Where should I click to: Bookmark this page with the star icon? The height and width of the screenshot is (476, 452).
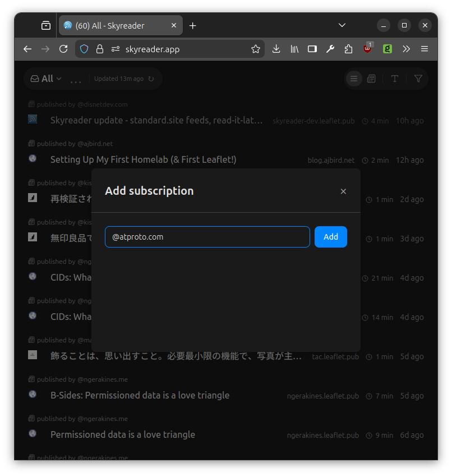256,49
